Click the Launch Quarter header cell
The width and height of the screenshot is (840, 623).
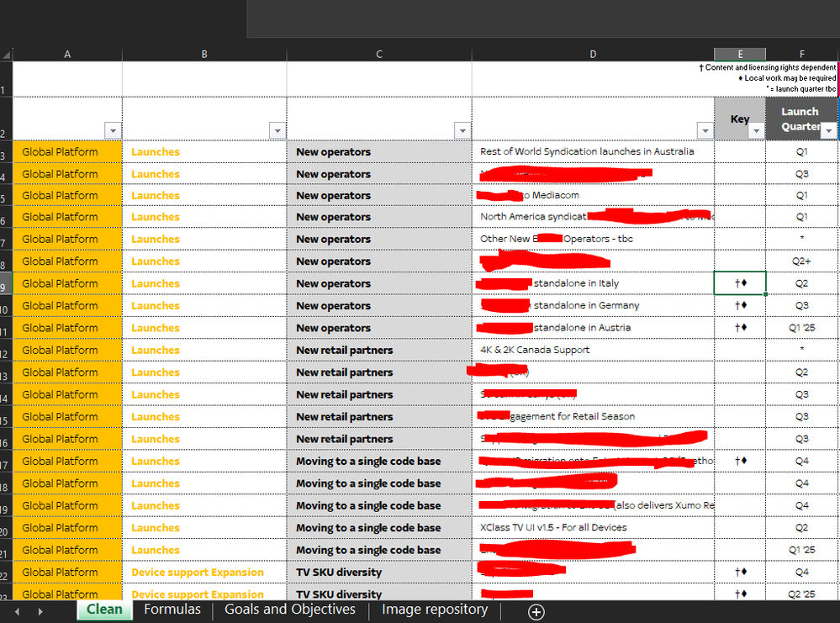click(x=801, y=119)
